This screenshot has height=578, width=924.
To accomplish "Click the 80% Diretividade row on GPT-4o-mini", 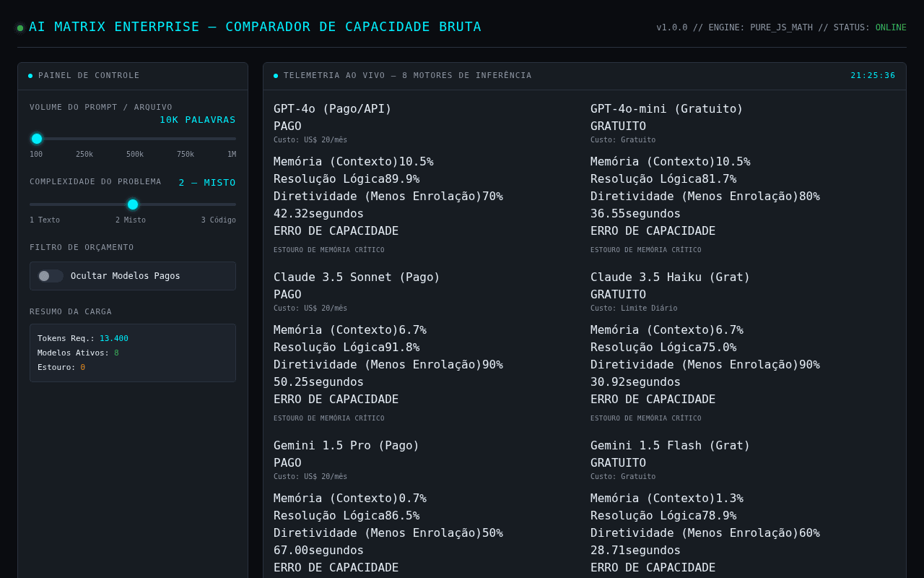I will coord(705,197).
